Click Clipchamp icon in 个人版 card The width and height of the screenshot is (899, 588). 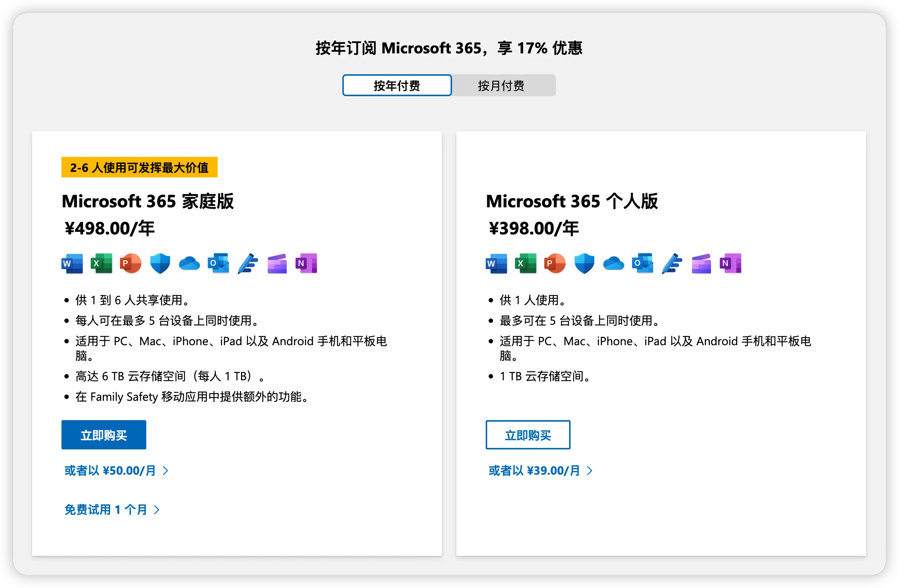coord(701,263)
